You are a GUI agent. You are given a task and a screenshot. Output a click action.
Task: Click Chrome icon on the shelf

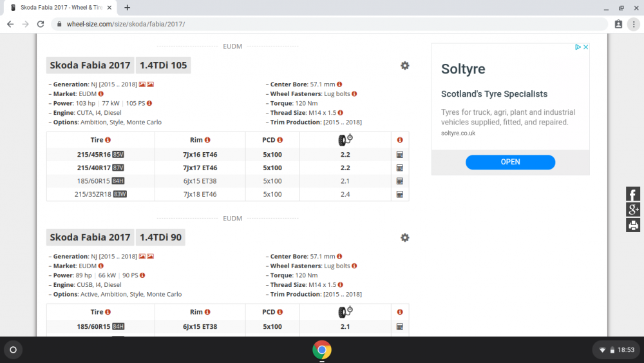322,350
